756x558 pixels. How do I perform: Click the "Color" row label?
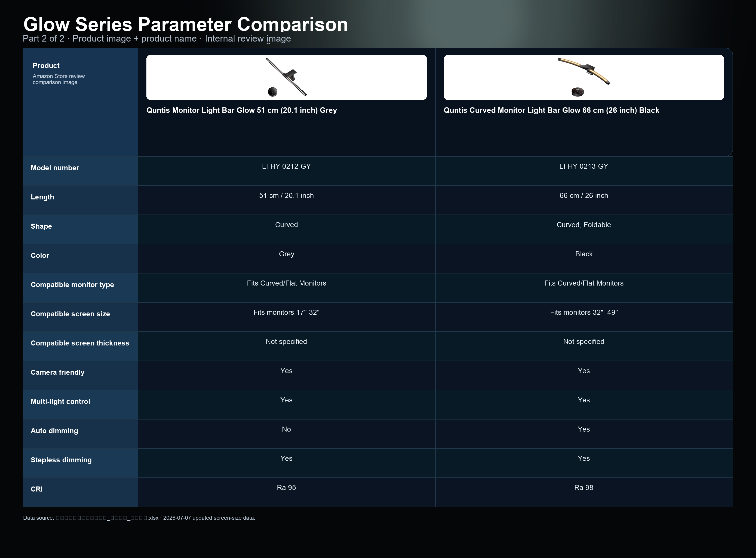40,255
